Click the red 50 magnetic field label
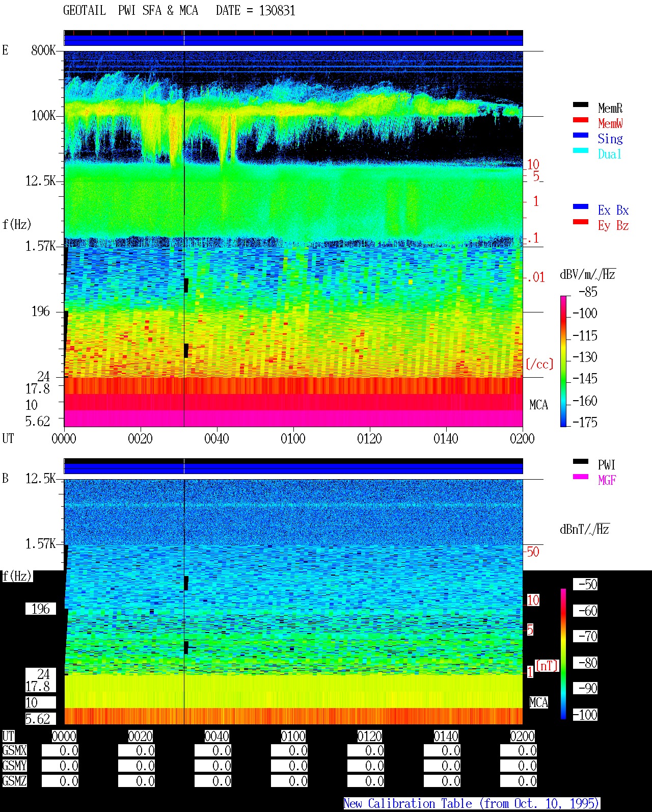The image size is (652, 812). pyautogui.click(x=533, y=552)
